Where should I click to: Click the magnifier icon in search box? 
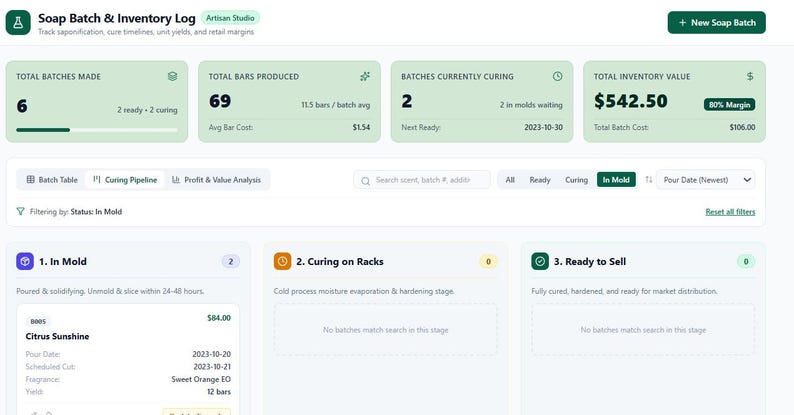(365, 181)
